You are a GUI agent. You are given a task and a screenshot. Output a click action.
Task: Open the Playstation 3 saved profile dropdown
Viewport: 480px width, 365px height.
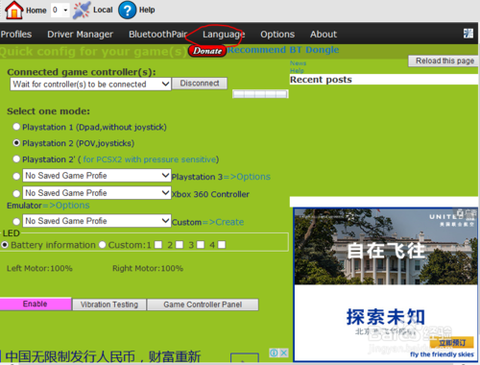97,175
